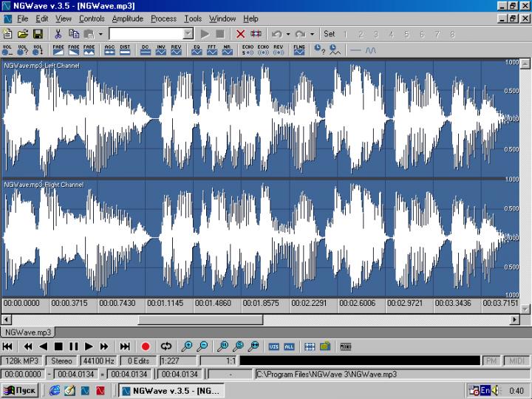
Task: Click the FLNG flanger effect icon
Action: (299, 50)
